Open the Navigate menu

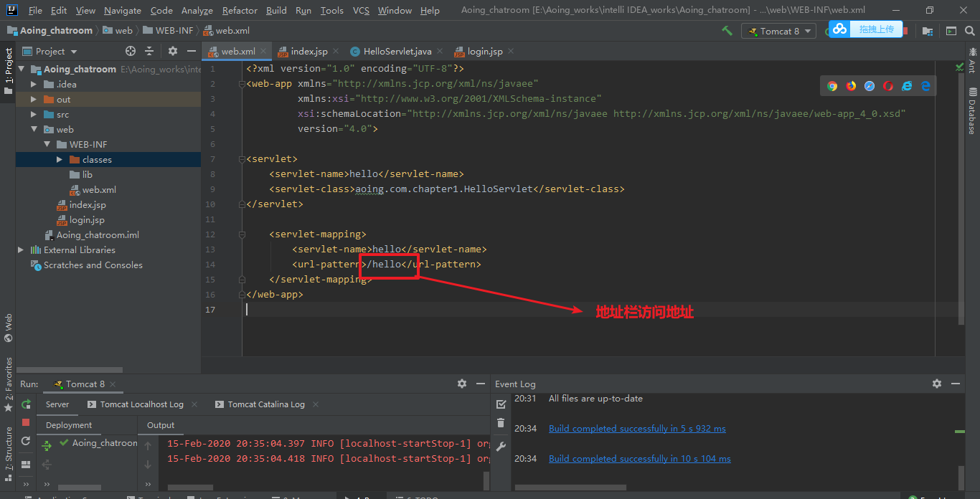[123, 11]
